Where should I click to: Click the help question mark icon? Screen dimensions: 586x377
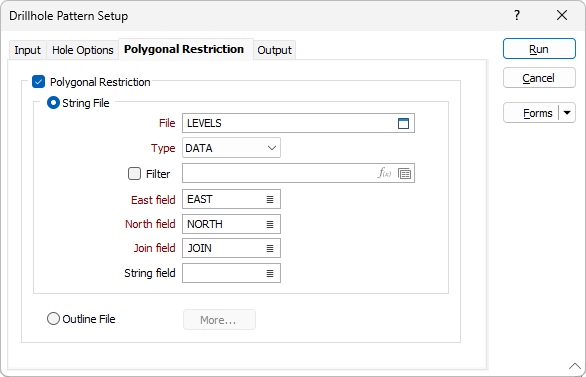[x=517, y=15]
